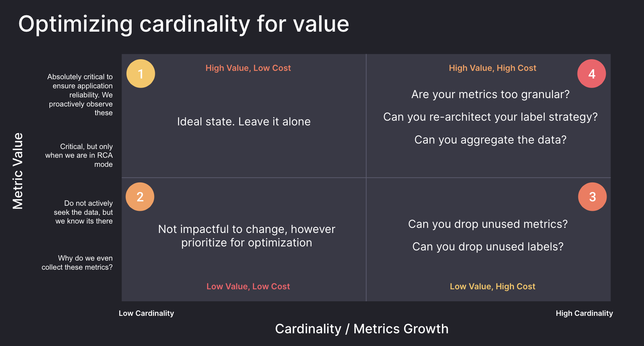Click "Can you aggregate the data?" line

490,140
